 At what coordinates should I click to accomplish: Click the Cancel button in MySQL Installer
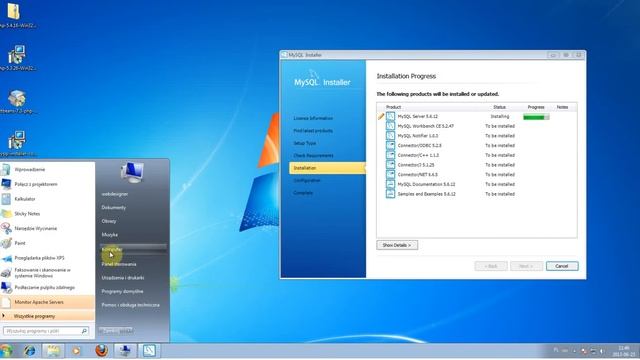[562, 266]
